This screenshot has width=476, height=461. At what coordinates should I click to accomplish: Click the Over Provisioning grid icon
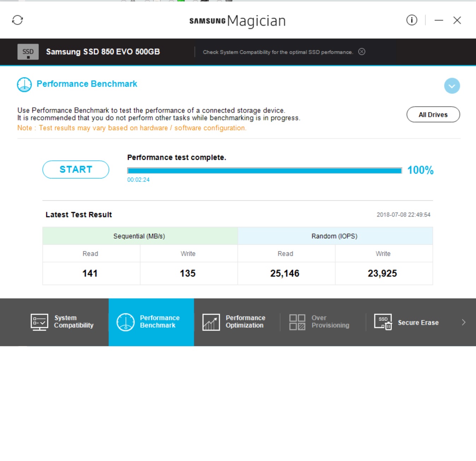click(x=297, y=322)
